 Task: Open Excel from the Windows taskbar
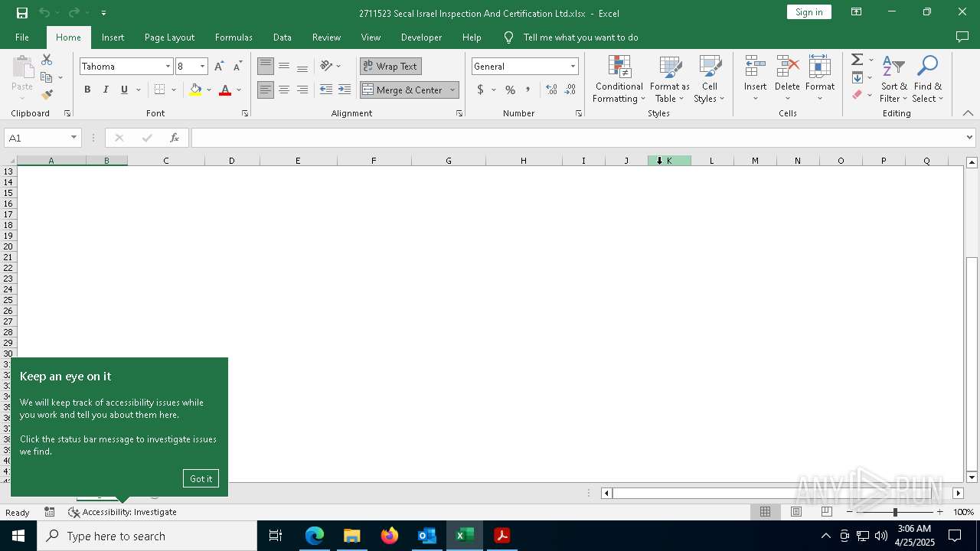[464, 536]
